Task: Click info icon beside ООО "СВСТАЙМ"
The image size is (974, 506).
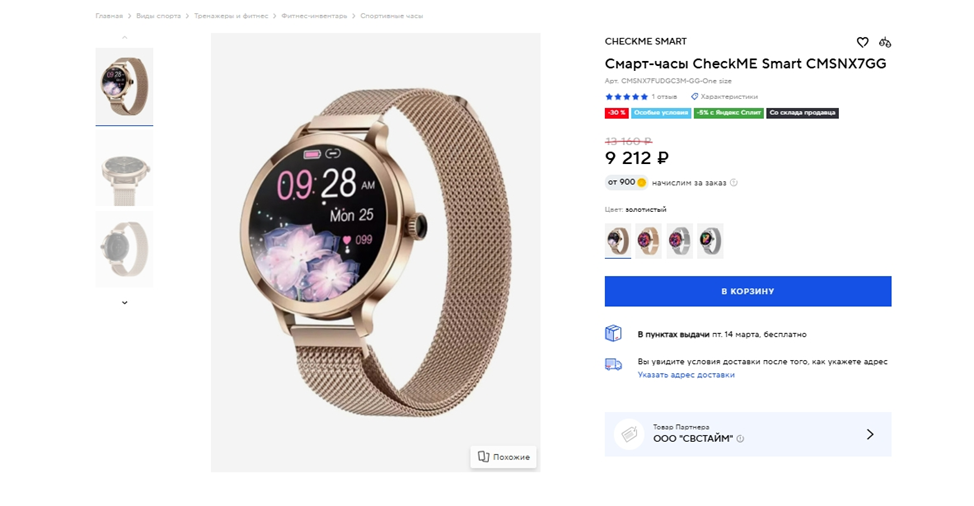Action: pos(740,438)
